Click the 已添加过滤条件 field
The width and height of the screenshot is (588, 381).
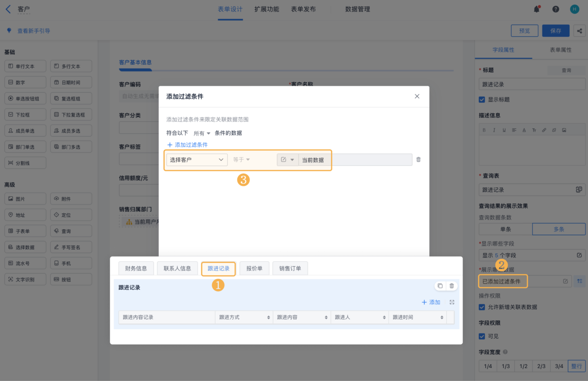coord(525,281)
